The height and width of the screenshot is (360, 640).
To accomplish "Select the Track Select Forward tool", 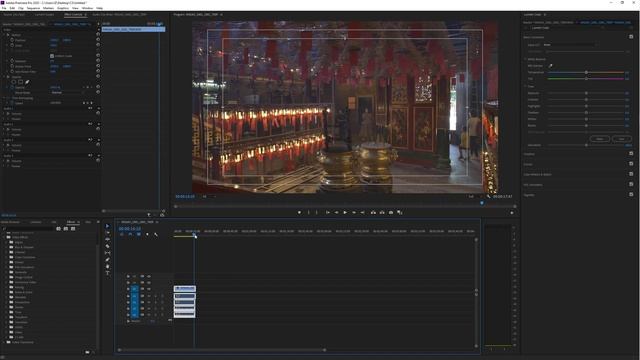I will (x=107, y=233).
